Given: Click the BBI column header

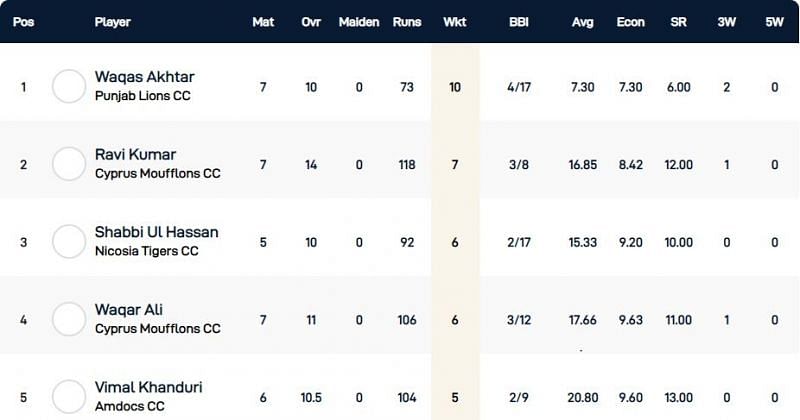Looking at the screenshot, I should [x=518, y=22].
